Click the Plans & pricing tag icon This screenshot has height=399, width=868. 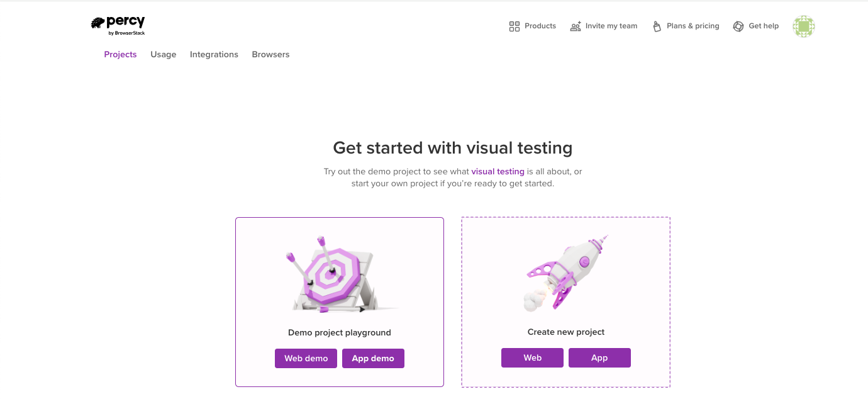pos(657,26)
